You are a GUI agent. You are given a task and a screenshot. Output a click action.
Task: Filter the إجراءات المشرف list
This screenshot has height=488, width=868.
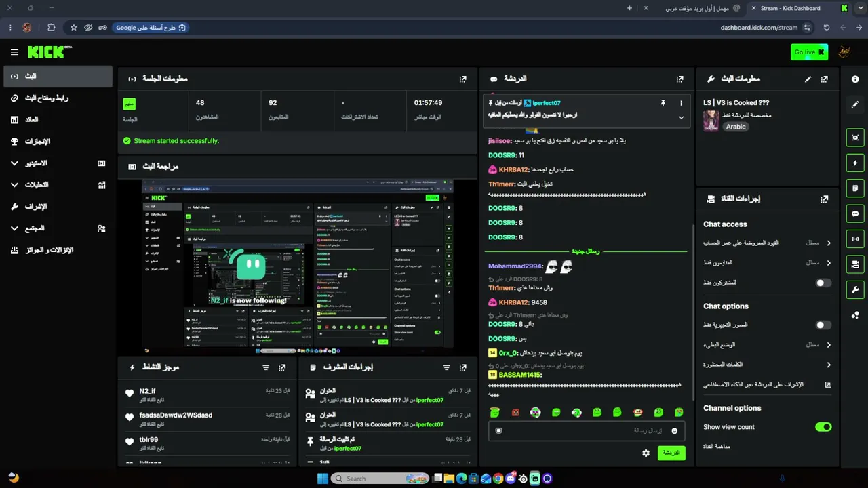pos(446,367)
